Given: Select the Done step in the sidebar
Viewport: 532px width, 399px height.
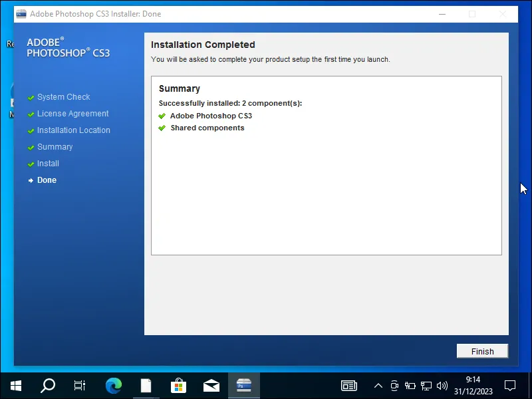Looking at the screenshot, I should [47, 180].
